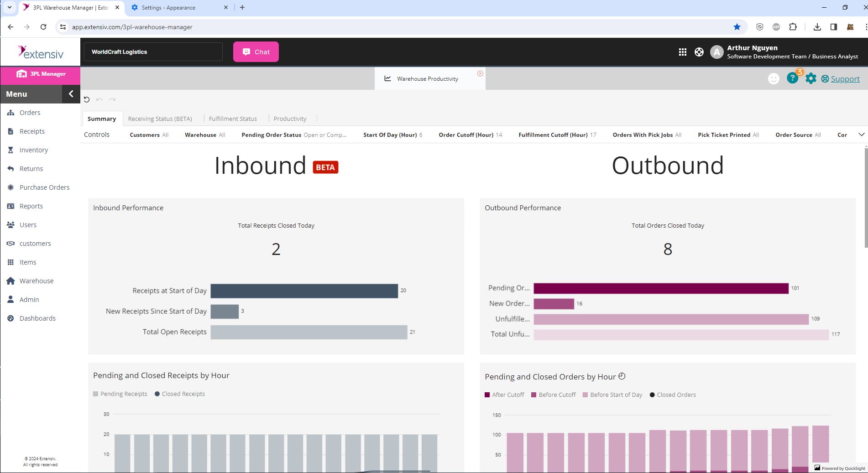The width and height of the screenshot is (868, 473).
Task: Collapse the Menu sidebar with chevron
Action: [71, 94]
